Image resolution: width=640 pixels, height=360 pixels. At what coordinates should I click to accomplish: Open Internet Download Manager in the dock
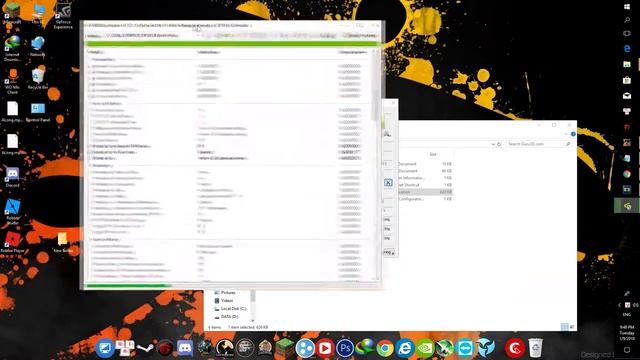coord(365,348)
